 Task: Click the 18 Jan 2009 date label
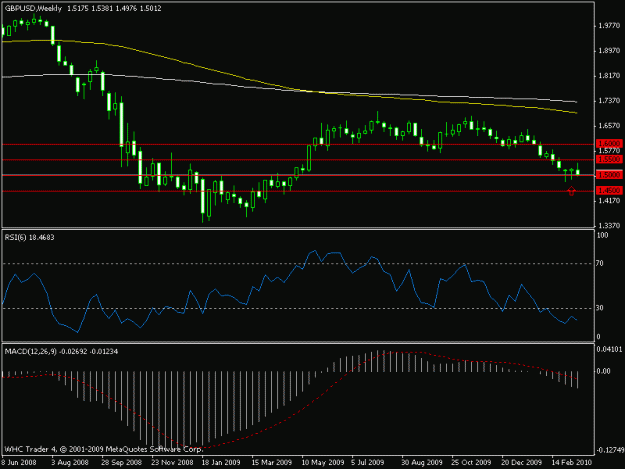click(221, 463)
